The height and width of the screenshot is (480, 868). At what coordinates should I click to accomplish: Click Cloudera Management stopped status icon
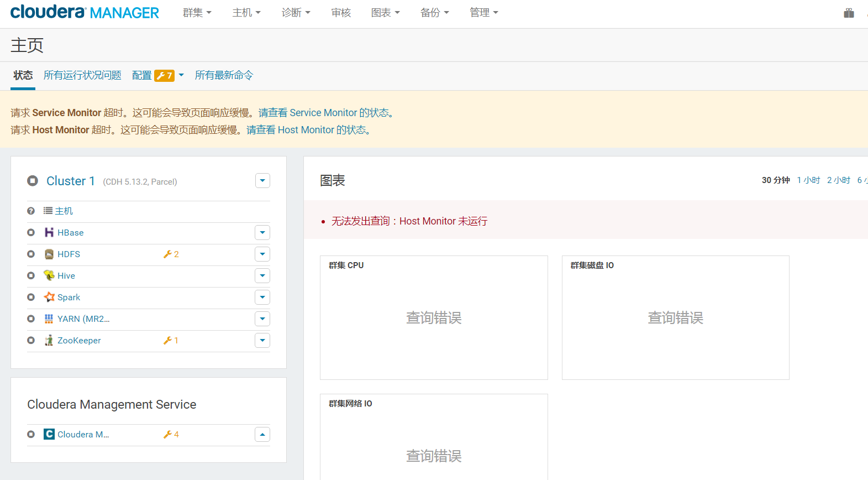(31, 434)
